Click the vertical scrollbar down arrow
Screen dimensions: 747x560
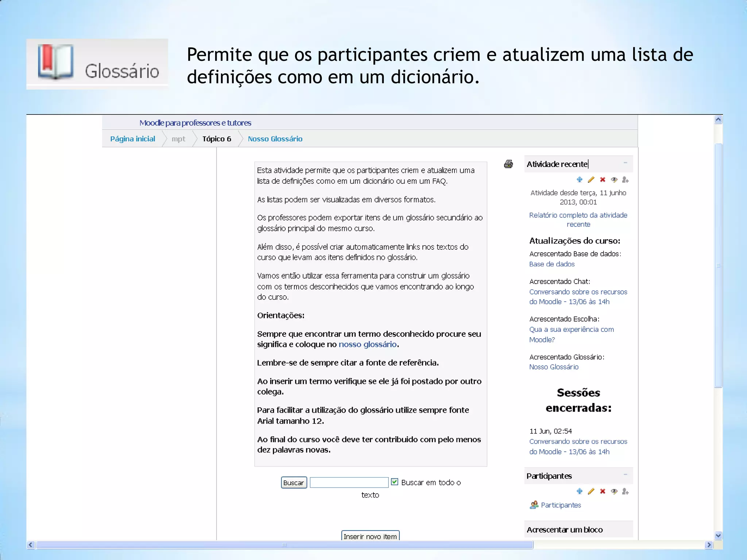pyautogui.click(x=718, y=536)
